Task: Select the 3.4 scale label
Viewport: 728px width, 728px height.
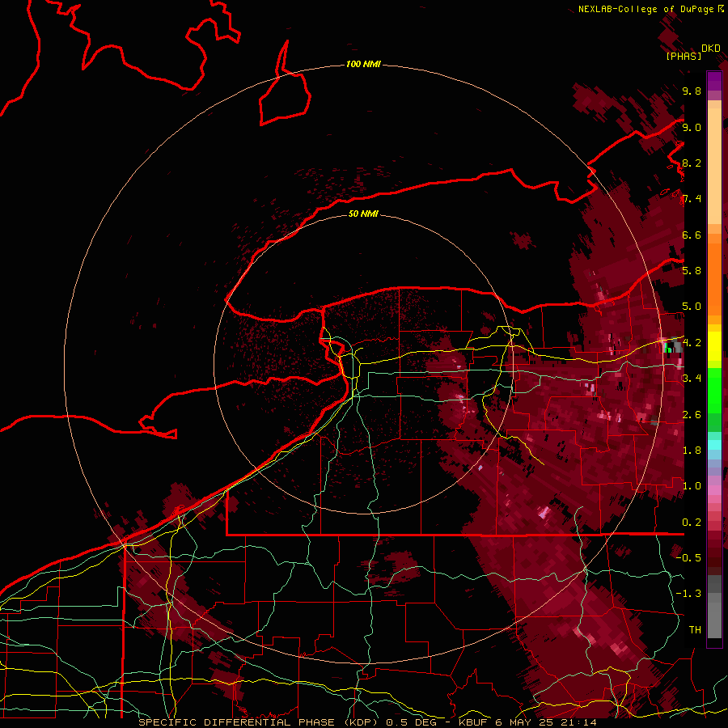Action: point(692,379)
